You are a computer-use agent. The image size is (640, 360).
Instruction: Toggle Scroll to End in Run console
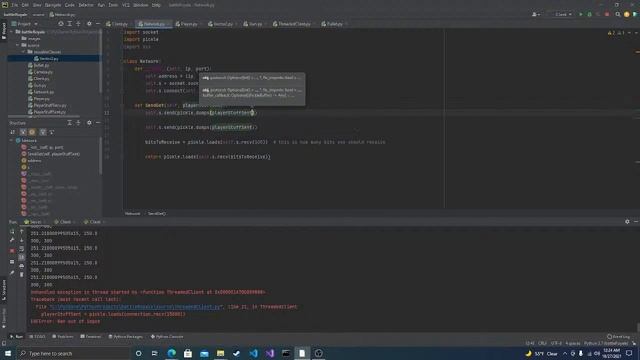22,257
